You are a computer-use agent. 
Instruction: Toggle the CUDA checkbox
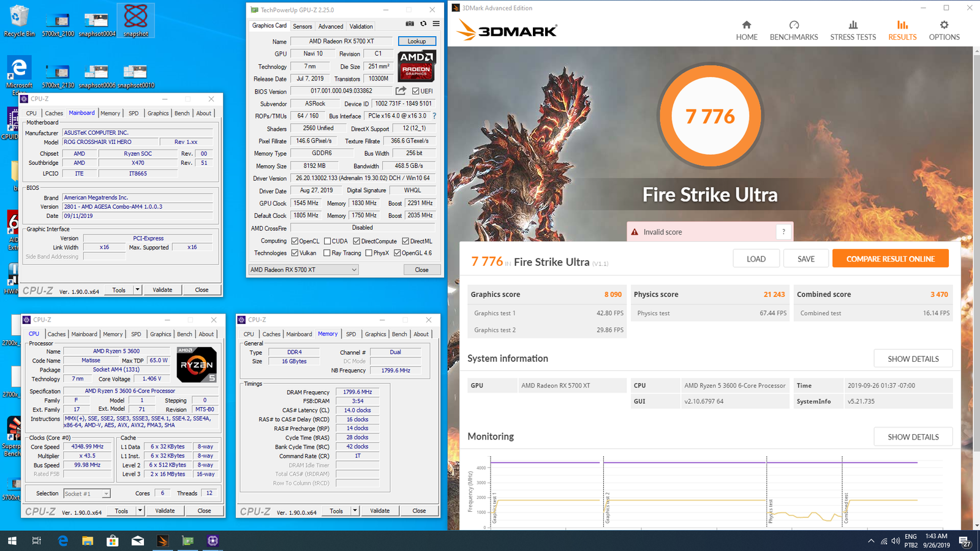[328, 241]
